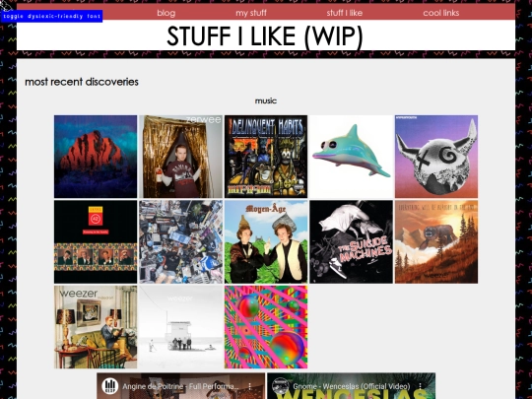Open the psychedelic bubbles album cover
Viewport: 532px width, 399px height.
266,327
